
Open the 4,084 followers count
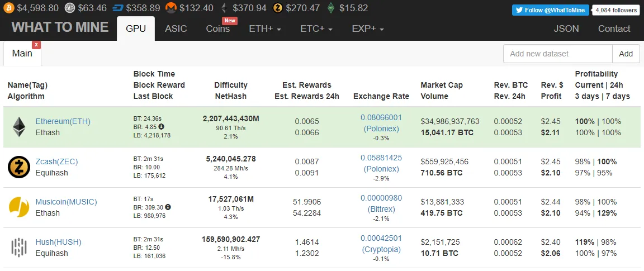[616, 10]
